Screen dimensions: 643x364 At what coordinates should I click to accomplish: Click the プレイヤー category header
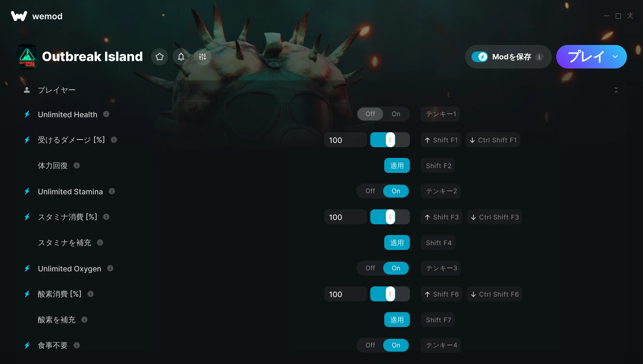point(57,90)
